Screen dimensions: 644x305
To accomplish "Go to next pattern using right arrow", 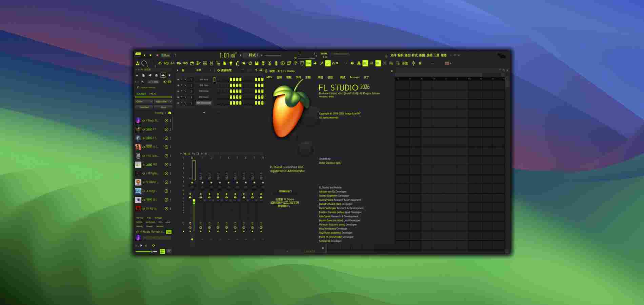I will 262,55.
